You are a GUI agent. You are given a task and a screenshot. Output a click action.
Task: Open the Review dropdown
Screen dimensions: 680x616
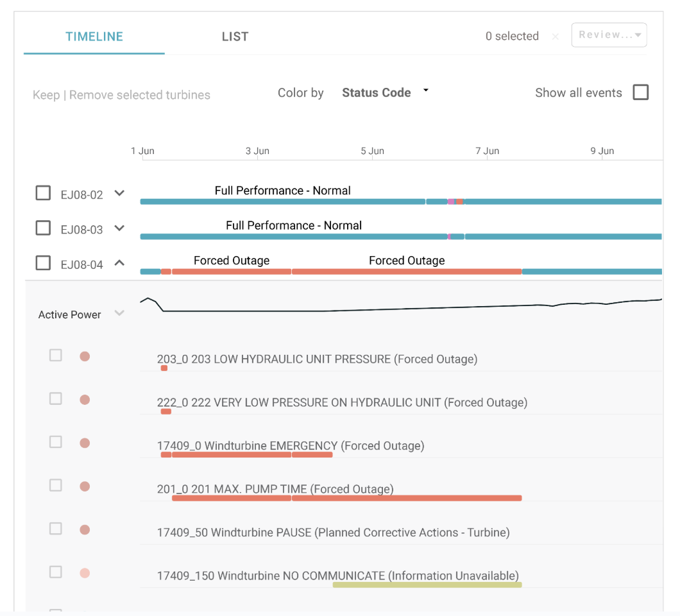(x=609, y=35)
